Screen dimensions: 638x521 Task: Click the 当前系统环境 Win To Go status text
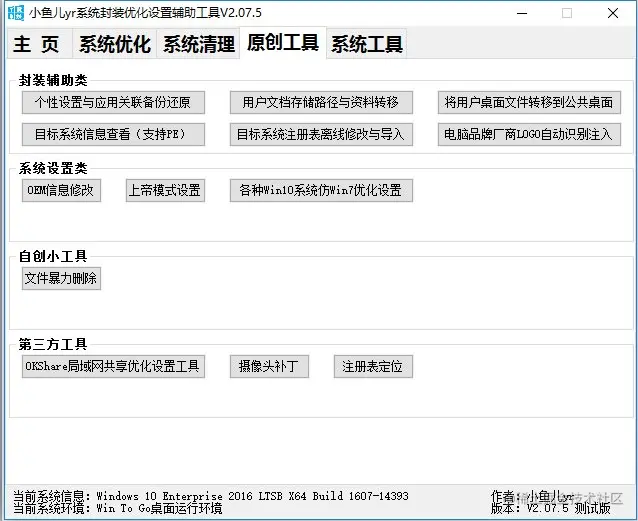point(118,508)
